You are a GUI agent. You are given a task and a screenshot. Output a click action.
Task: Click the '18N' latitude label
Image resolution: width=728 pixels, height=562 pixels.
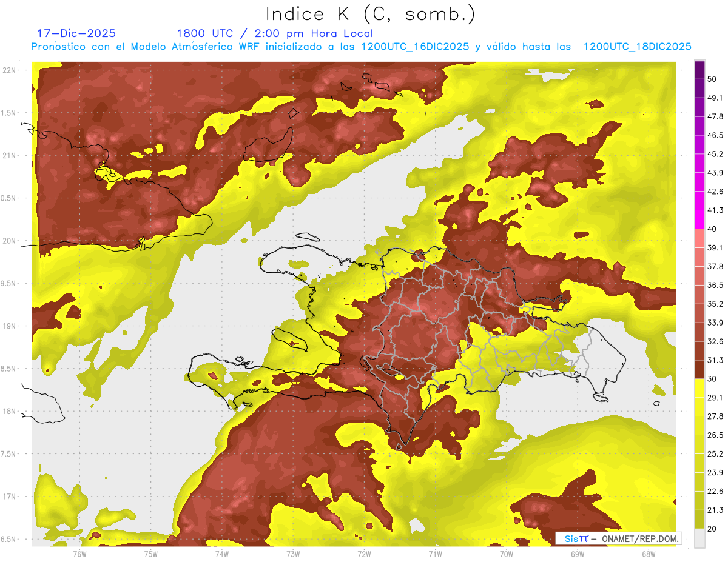pyautogui.click(x=10, y=411)
